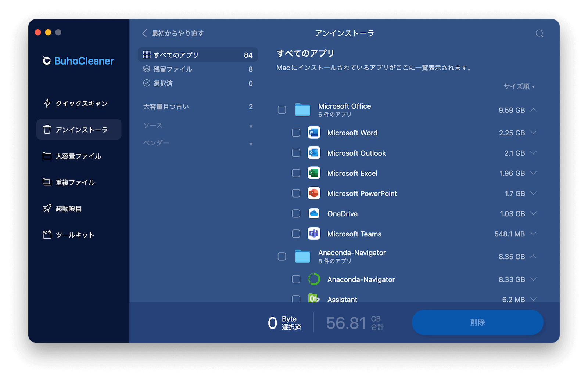Check the Microsoft Word checkbox
The width and height of the screenshot is (588, 380).
click(x=296, y=133)
